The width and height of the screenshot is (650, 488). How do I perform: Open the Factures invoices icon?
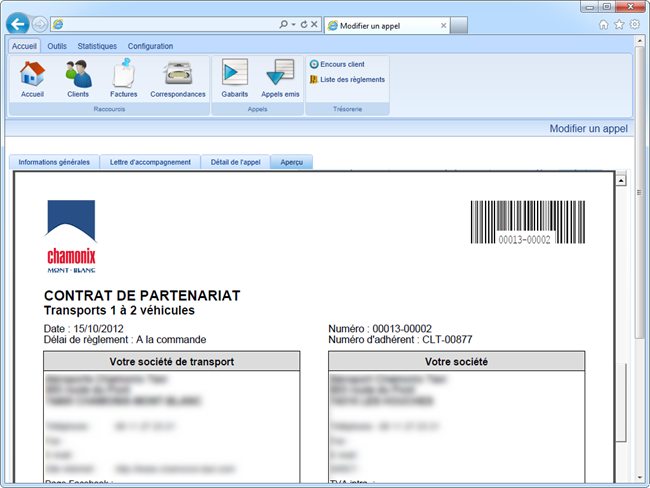pos(124,76)
